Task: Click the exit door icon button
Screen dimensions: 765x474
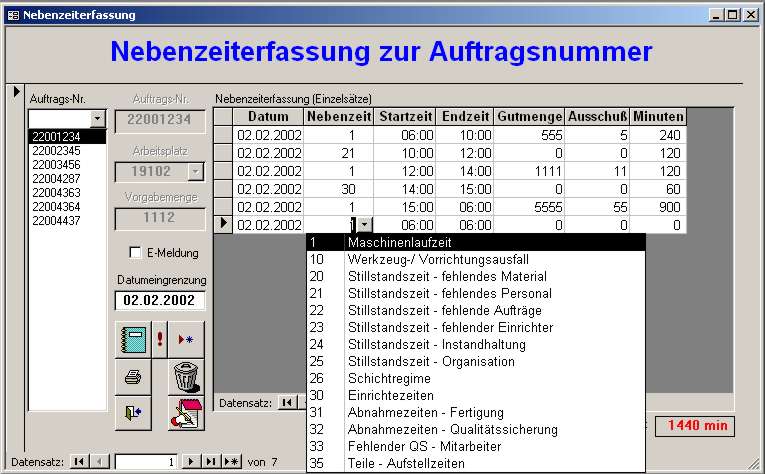Action: (133, 412)
